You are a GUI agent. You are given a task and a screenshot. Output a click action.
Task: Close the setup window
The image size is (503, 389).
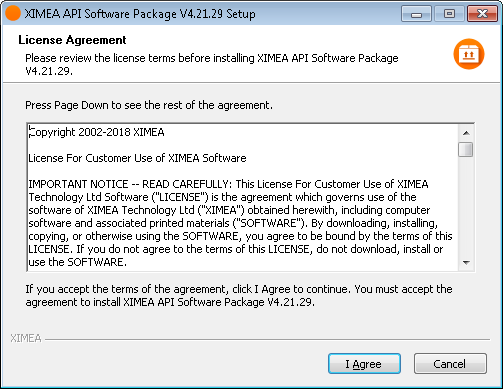pyautogui.click(x=482, y=14)
